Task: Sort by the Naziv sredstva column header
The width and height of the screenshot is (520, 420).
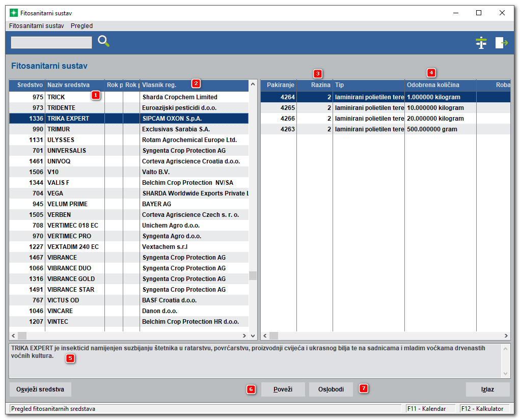Action: click(75, 85)
